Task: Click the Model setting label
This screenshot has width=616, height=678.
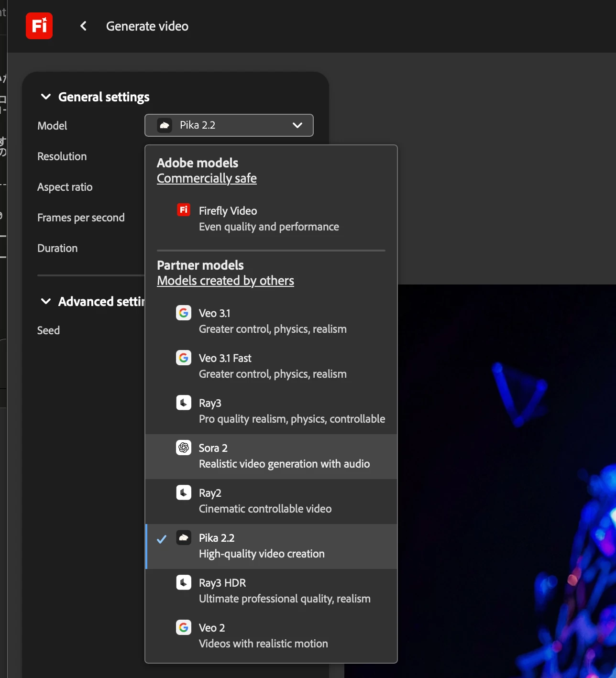Action: (x=52, y=126)
